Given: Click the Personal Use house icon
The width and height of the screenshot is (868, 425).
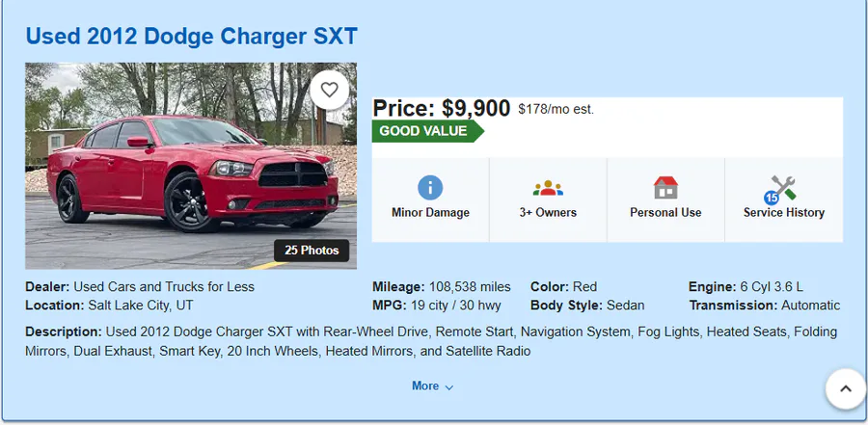Looking at the screenshot, I should tap(665, 188).
